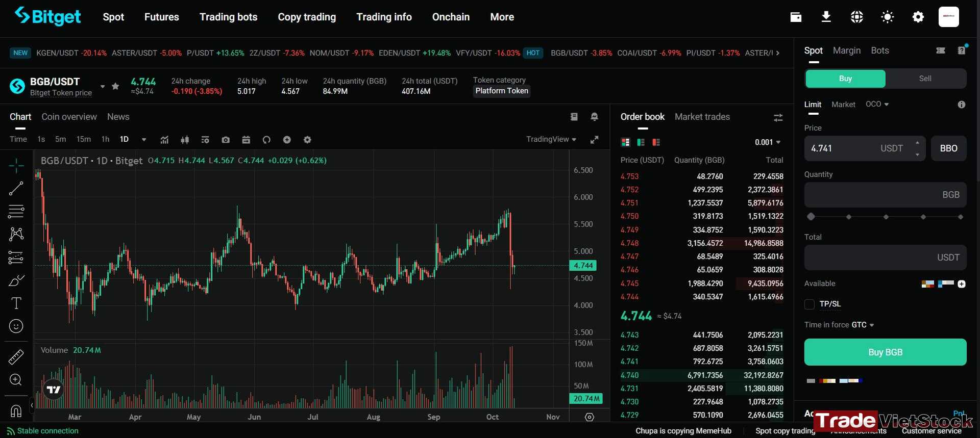The image size is (980, 438).
Task: Take a chart snapshot with camera
Action: [226, 140]
